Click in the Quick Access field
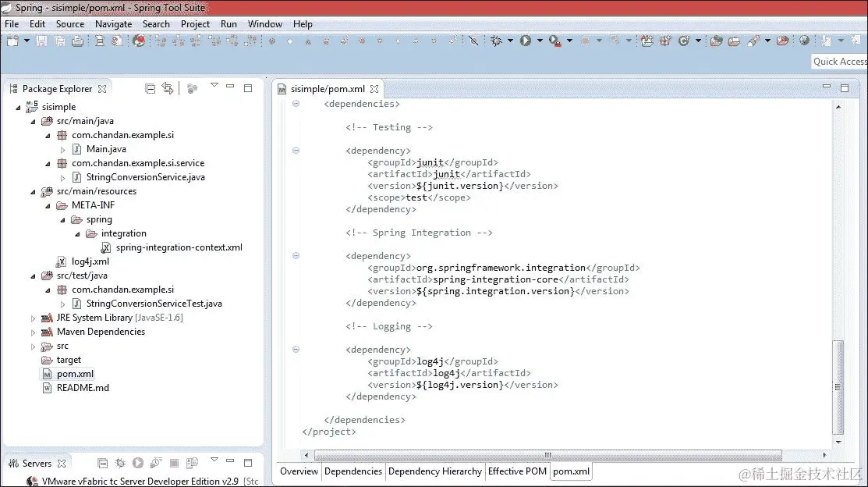 coord(839,62)
